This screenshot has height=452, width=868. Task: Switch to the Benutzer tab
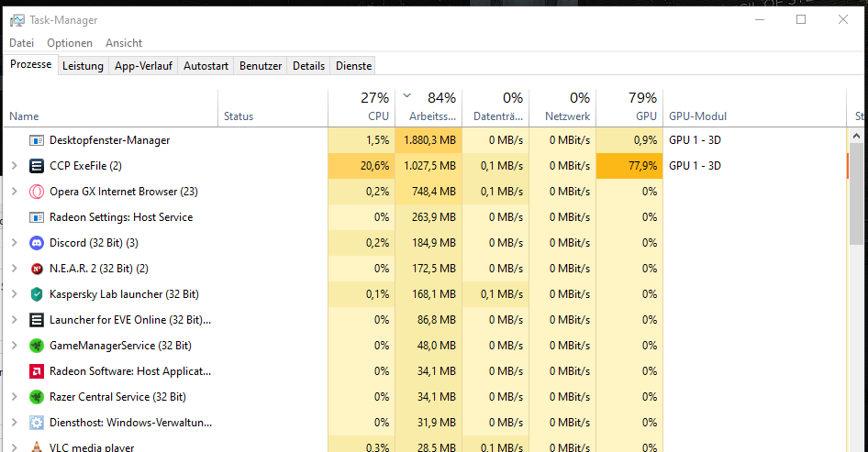tap(261, 66)
